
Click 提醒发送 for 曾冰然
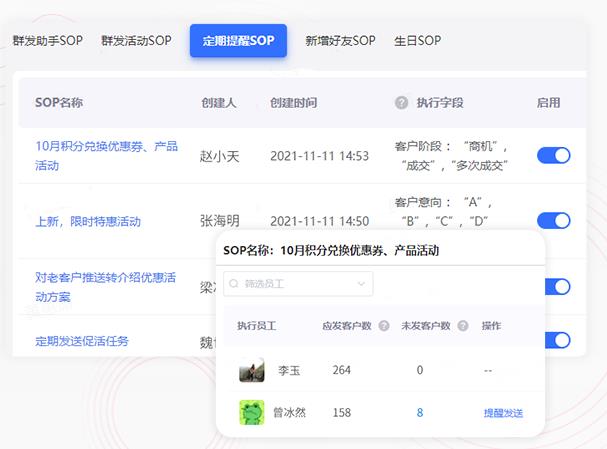(x=503, y=413)
